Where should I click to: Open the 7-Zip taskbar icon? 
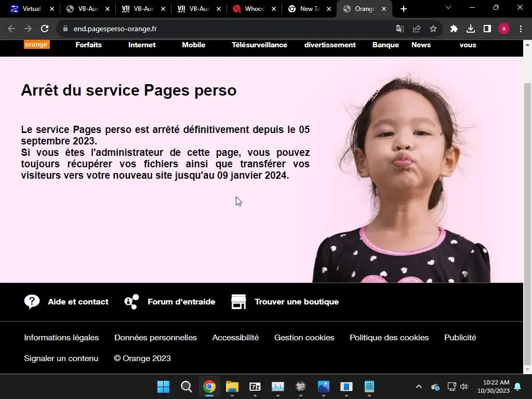(x=255, y=387)
